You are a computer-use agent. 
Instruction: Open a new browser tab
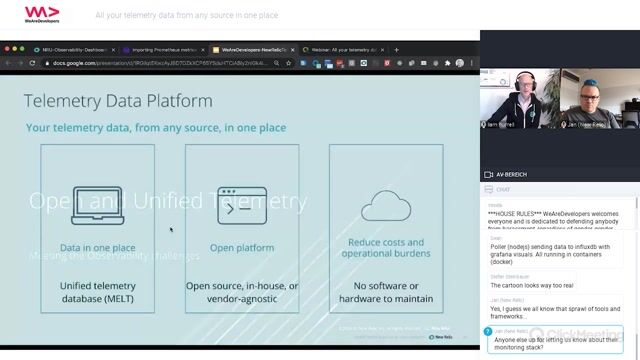(396, 50)
